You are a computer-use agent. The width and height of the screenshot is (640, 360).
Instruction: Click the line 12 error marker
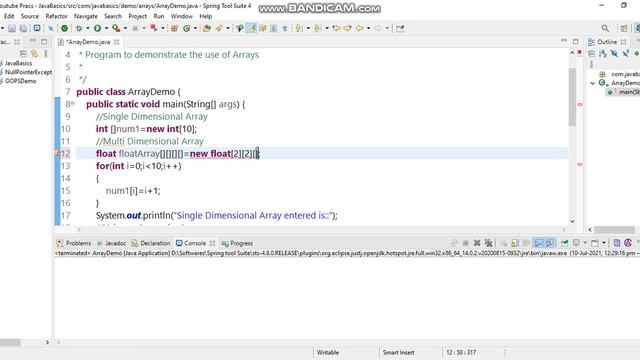57,153
